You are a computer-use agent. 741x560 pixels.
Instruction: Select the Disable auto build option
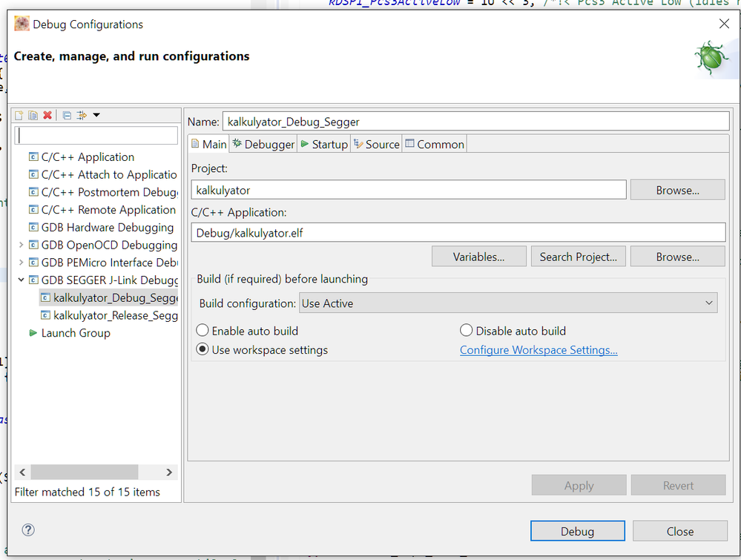[467, 331]
